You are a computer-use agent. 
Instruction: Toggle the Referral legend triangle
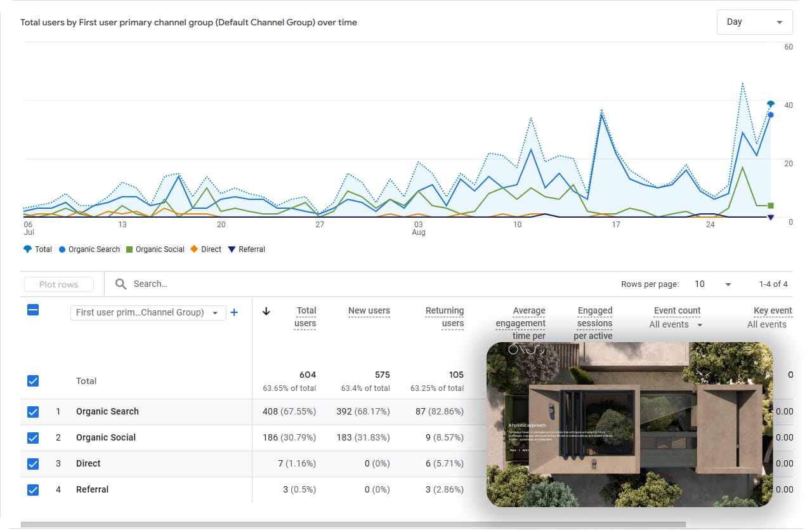pyautogui.click(x=232, y=249)
